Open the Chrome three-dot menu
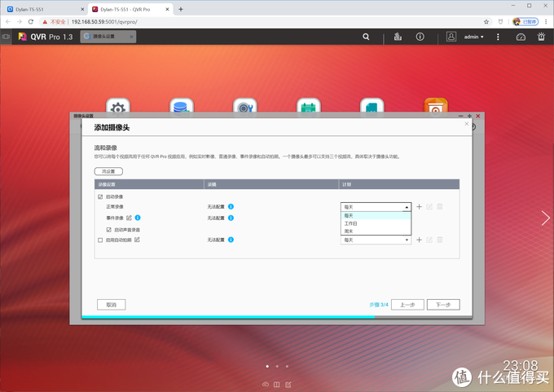554x392 pixels. (x=546, y=22)
